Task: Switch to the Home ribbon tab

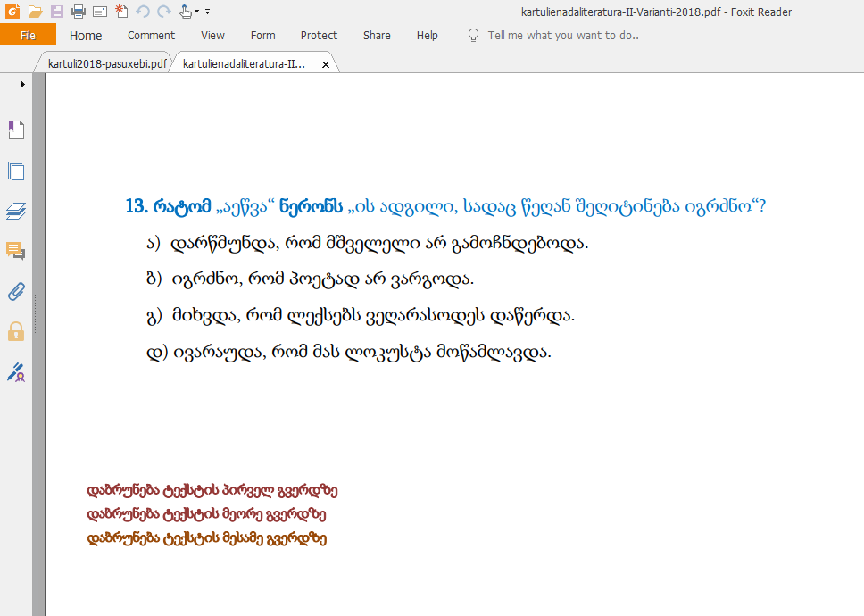Action: [86, 36]
